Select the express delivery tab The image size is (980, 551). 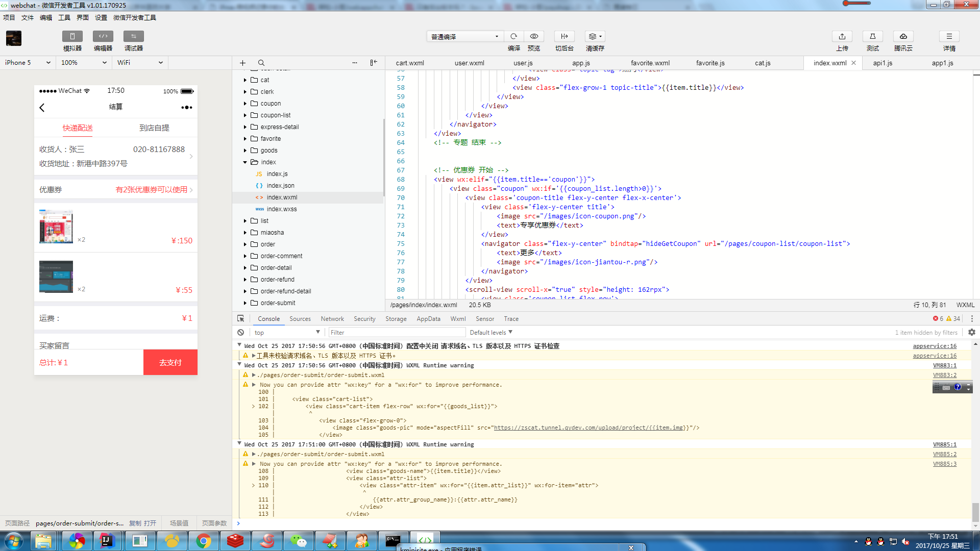coord(78,128)
